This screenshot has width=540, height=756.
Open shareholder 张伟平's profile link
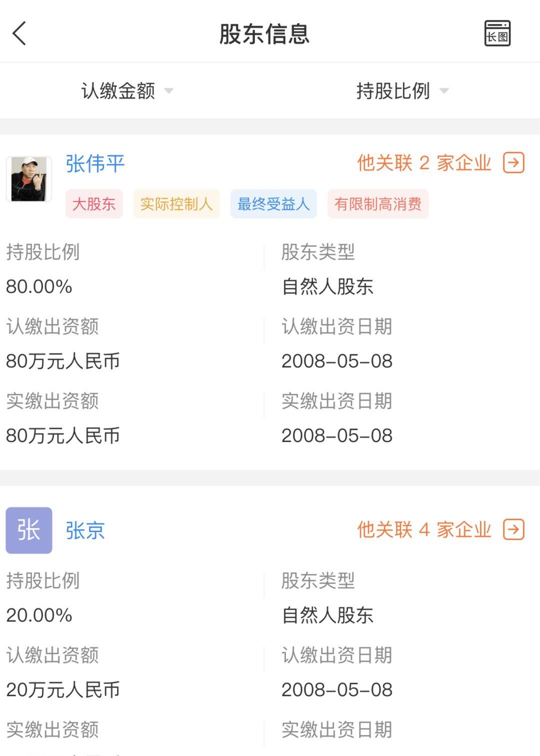pyautogui.click(x=95, y=164)
